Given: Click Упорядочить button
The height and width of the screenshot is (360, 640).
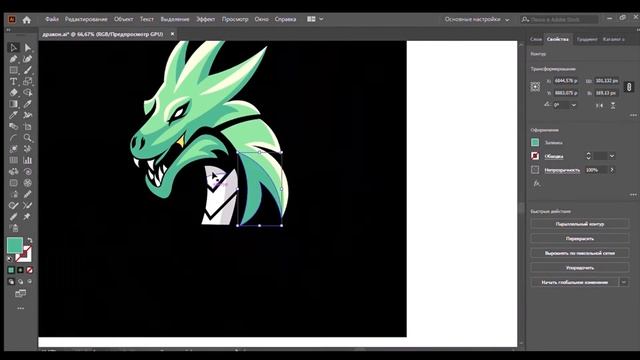Looking at the screenshot, I should point(580,268).
